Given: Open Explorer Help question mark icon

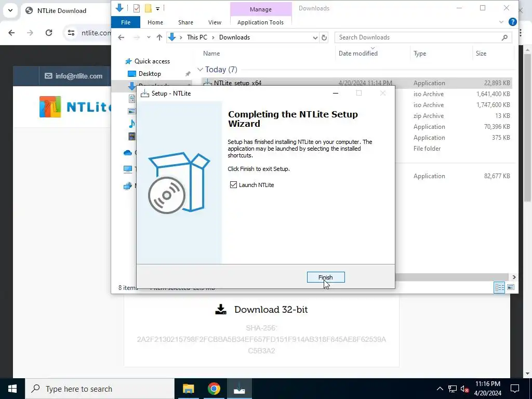Looking at the screenshot, I should 513,22.
